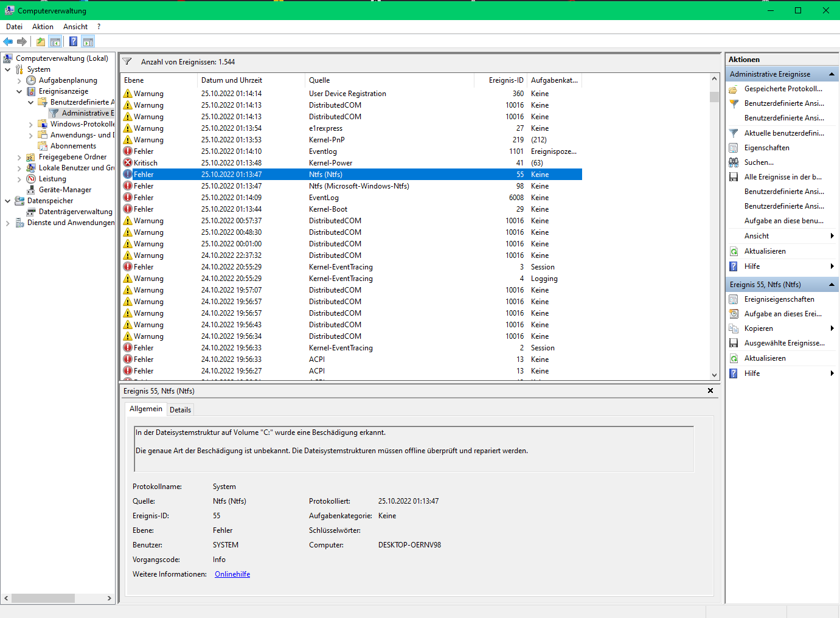The width and height of the screenshot is (840, 618).
Task: Open the ? help menu
Action: tap(99, 27)
